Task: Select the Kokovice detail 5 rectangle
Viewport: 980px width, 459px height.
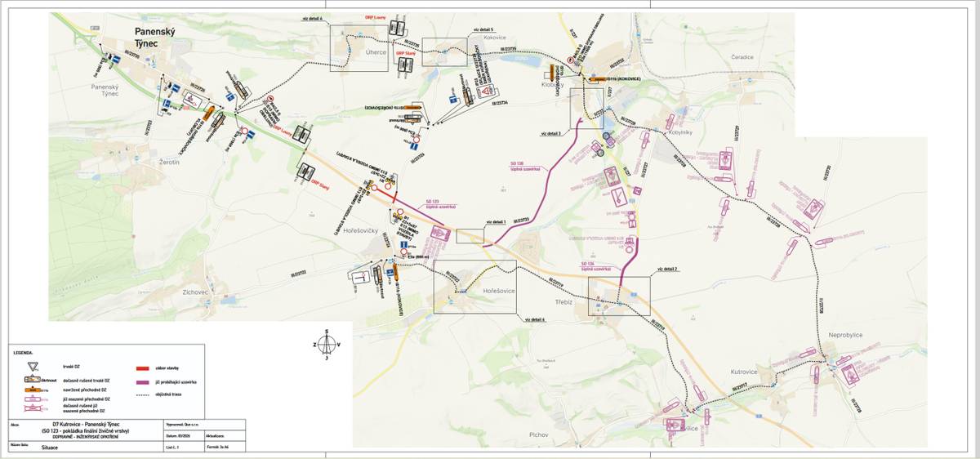Action: tap(444, 51)
